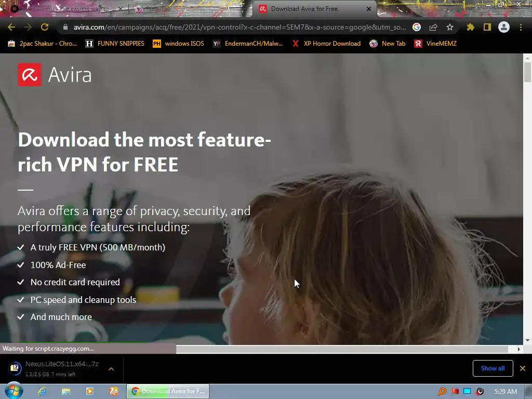This screenshot has width=532, height=399.
Task: Open the Windows Start button
Action: (14, 391)
